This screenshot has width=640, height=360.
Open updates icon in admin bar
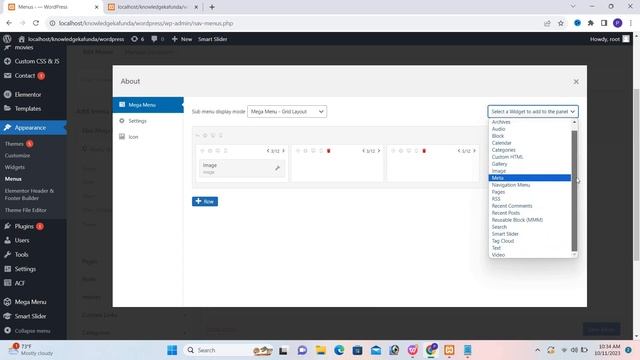click(x=138, y=39)
